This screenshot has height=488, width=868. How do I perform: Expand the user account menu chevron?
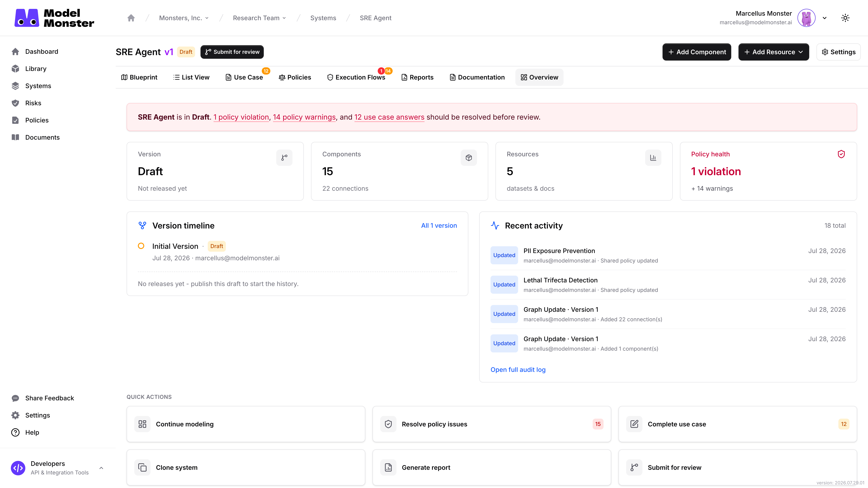tap(825, 18)
